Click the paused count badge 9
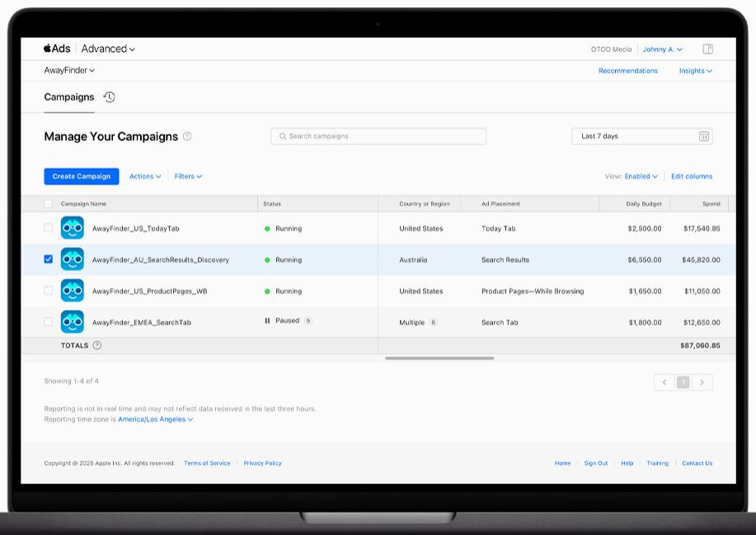Image resolution: width=756 pixels, height=535 pixels. 308,321
